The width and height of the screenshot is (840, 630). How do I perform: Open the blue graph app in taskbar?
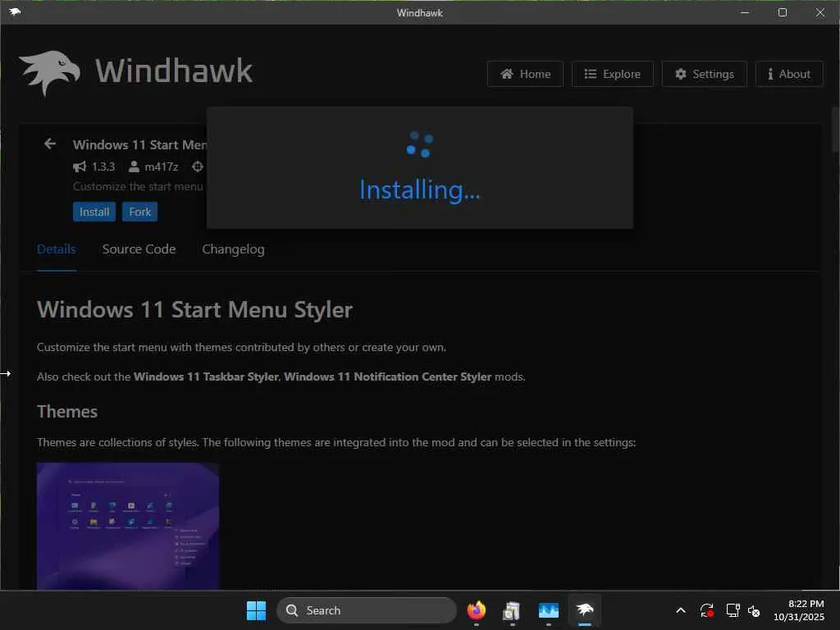pos(549,610)
